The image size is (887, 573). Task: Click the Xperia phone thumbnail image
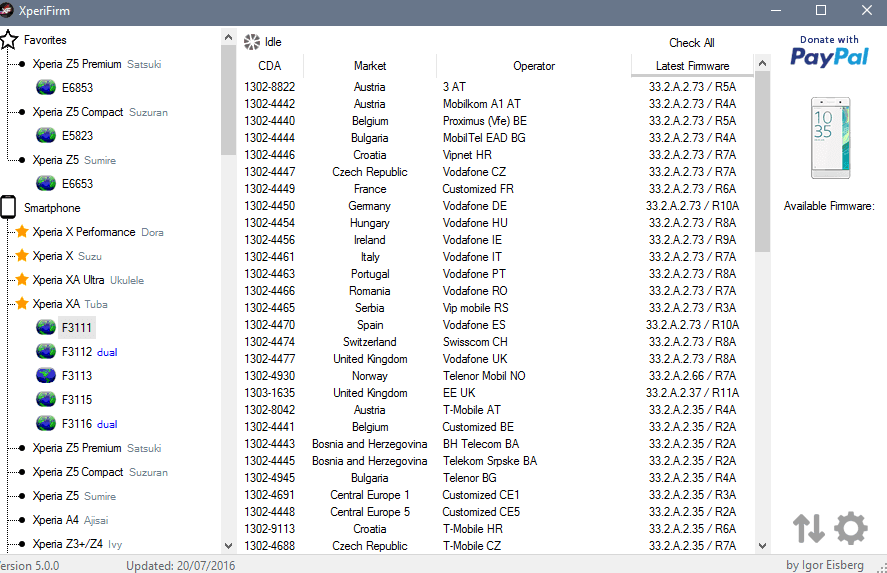click(830, 138)
